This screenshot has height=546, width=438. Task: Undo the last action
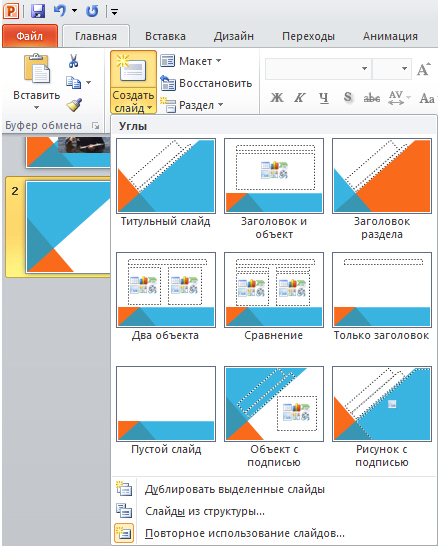[x=60, y=11]
